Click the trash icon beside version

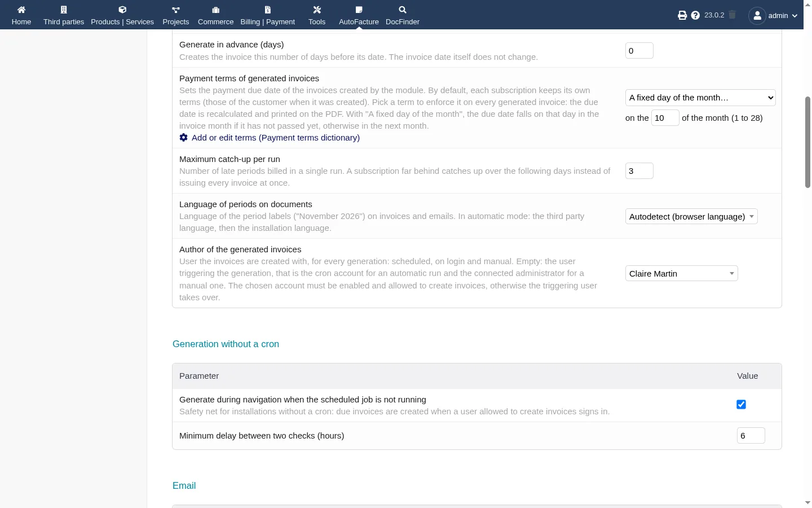point(732,15)
